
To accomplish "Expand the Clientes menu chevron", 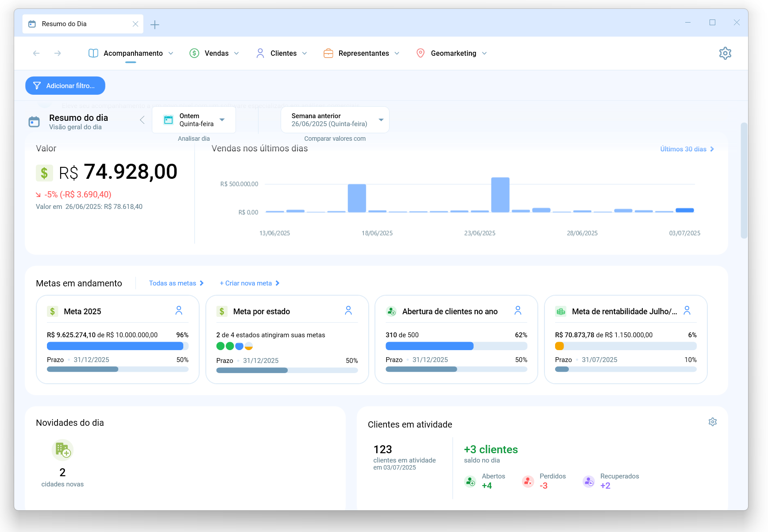I will coord(305,53).
